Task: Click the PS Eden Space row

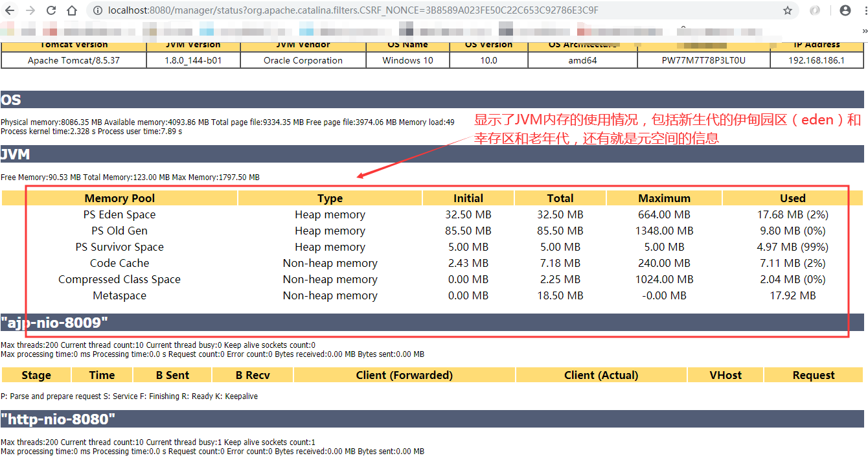Action: point(119,214)
